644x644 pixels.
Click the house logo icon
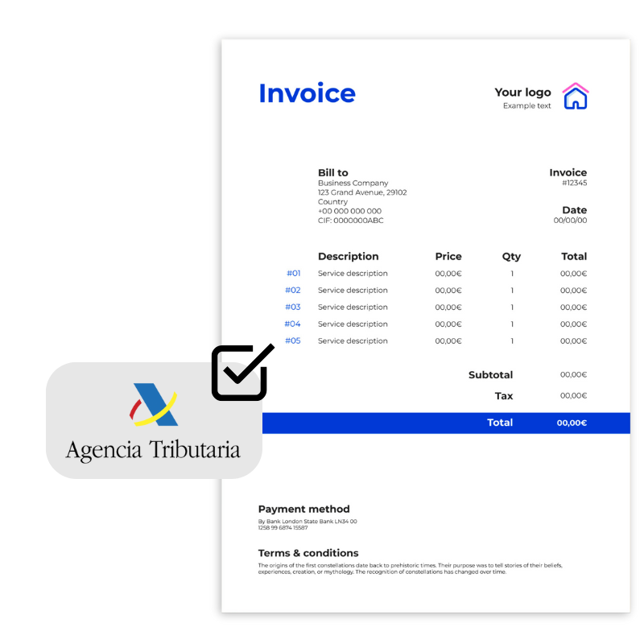575,96
